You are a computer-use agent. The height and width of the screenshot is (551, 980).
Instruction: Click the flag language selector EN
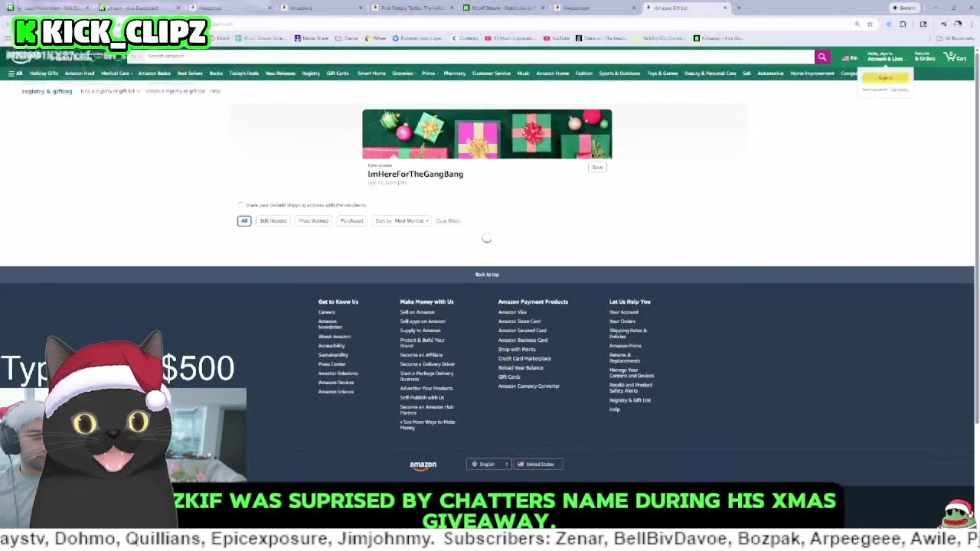pos(850,58)
